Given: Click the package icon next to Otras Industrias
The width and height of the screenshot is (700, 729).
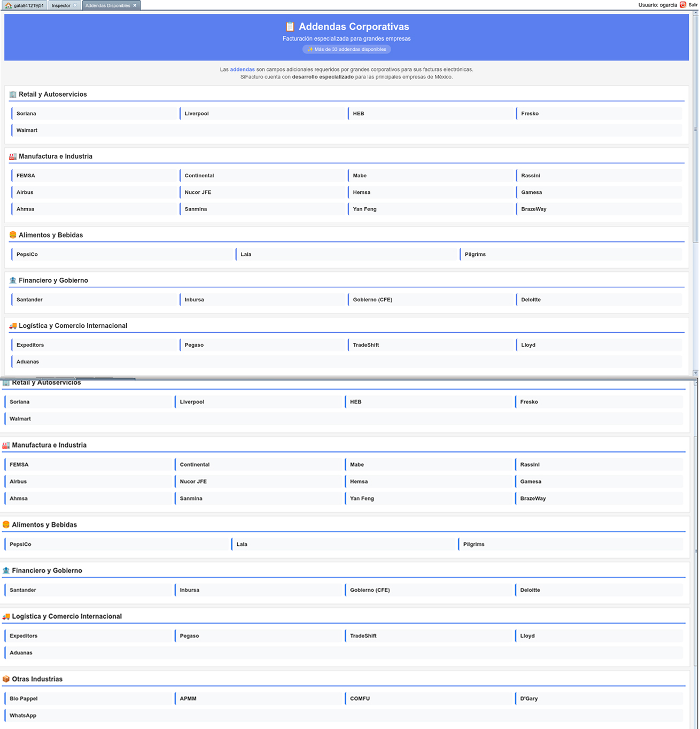Looking at the screenshot, I should (x=6, y=679).
